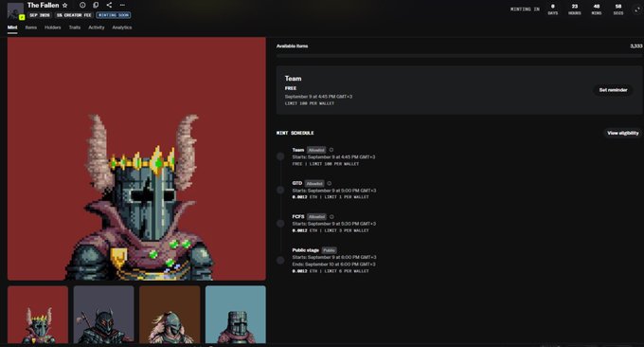Image resolution: width=644 pixels, height=347 pixels.
Task: Select the Public stage timeline dot
Action: coord(280,260)
